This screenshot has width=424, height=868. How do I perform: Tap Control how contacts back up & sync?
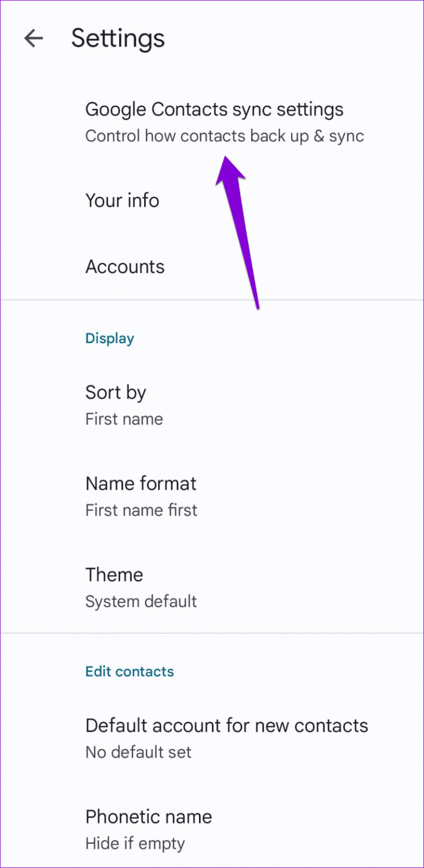224,136
